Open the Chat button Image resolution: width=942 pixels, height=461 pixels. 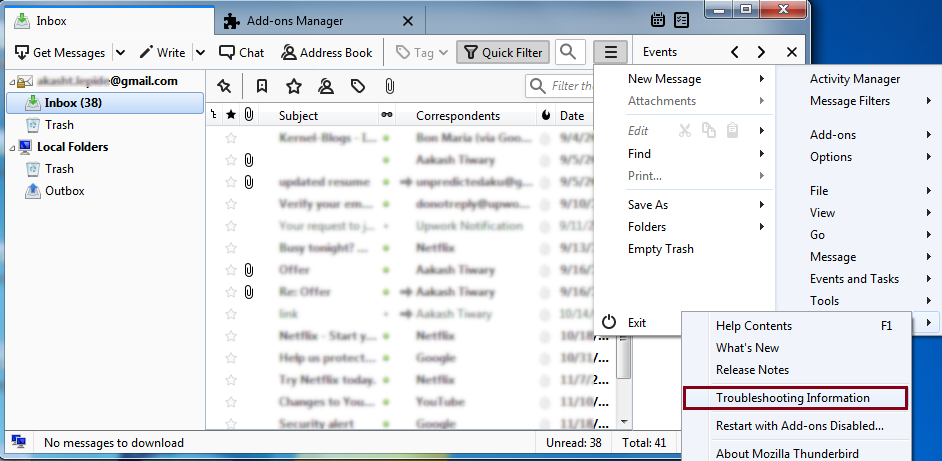(242, 52)
